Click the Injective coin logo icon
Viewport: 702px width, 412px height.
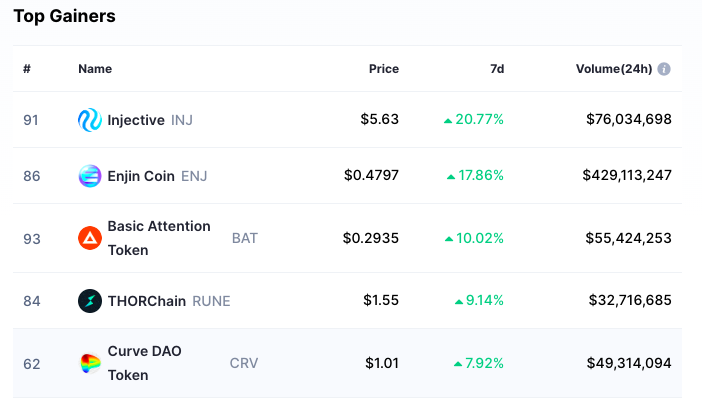(90, 120)
